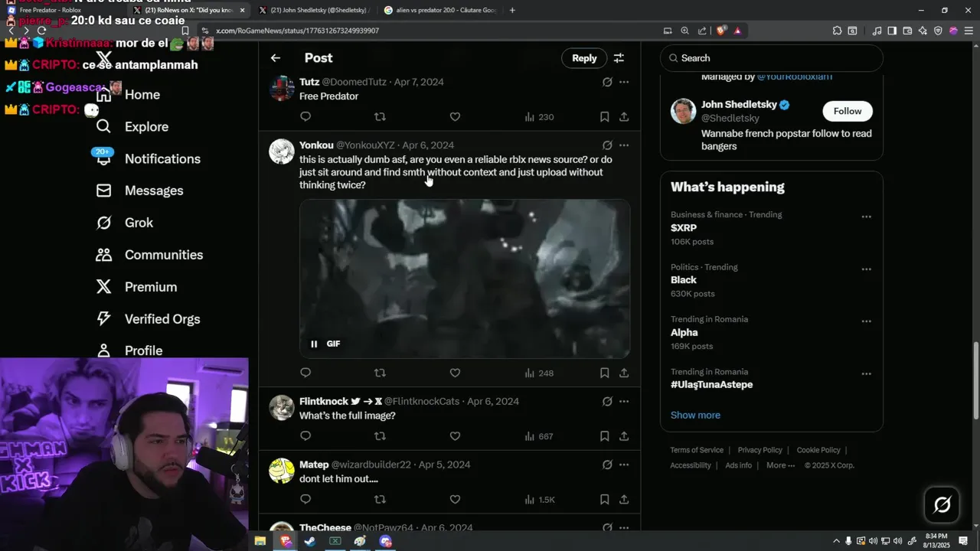This screenshot has height=551, width=980.
Task: Like Flintknock's post
Action: 455,436
